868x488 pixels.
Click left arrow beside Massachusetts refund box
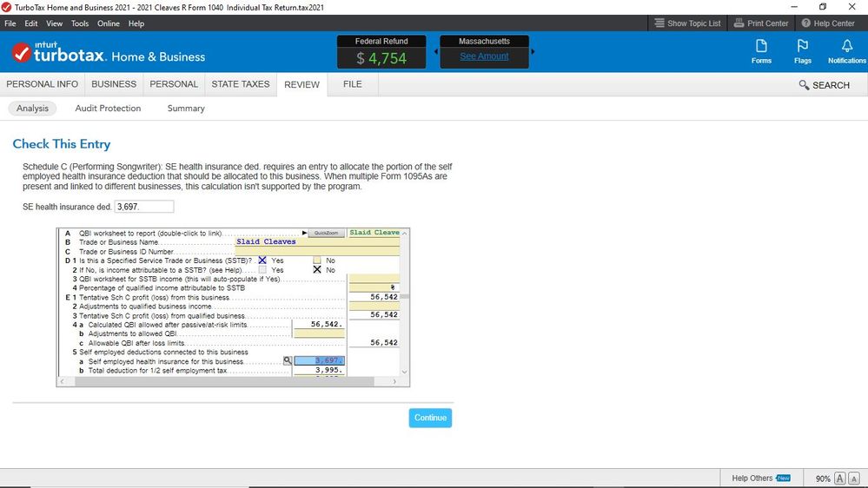pyautogui.click(x=435, y=51)
